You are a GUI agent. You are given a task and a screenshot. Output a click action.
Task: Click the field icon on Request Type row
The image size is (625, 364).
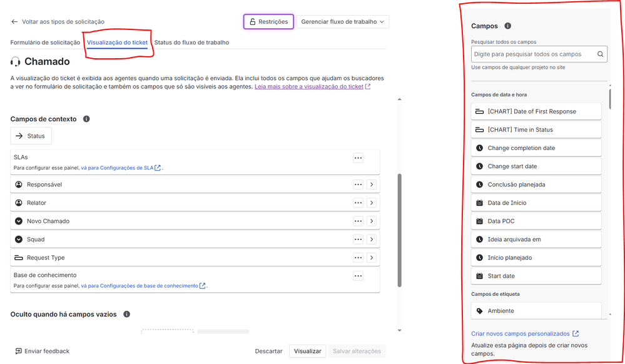[18, 258]
